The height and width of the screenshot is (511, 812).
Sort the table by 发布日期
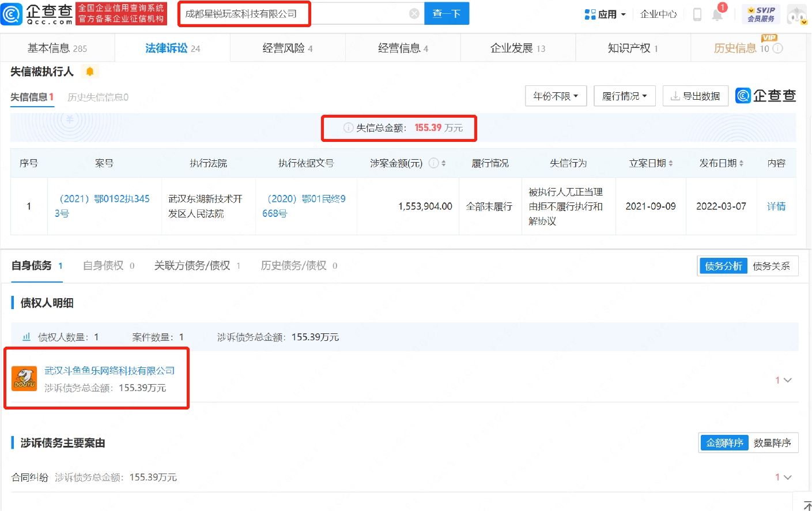pos(741,163)
